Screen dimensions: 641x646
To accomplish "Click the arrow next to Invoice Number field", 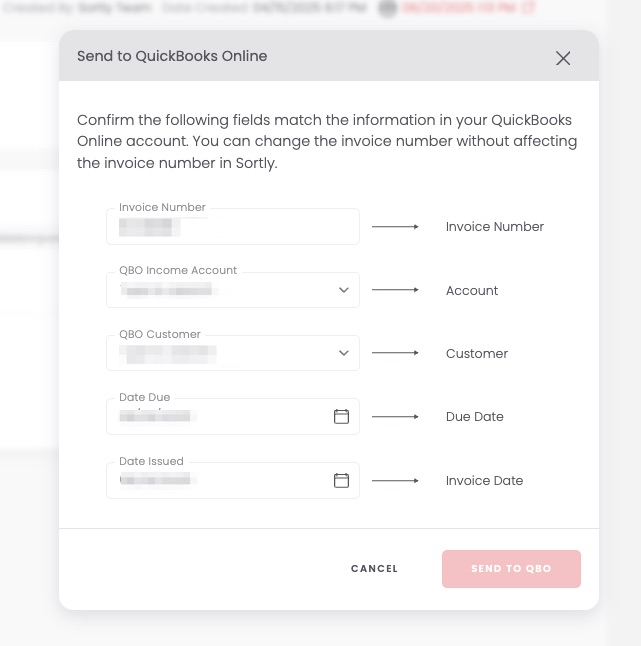I will [x=395, y=227].
